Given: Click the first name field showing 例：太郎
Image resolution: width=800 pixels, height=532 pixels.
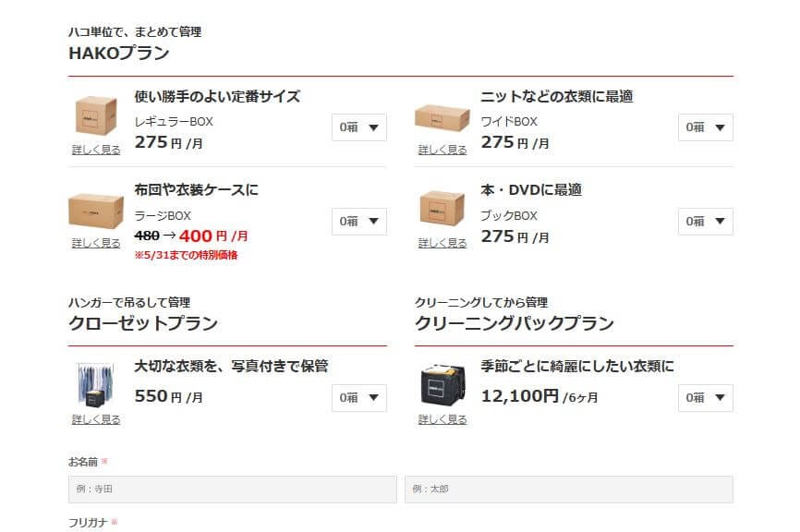Looking at the screenshot, I should (568, 490).
